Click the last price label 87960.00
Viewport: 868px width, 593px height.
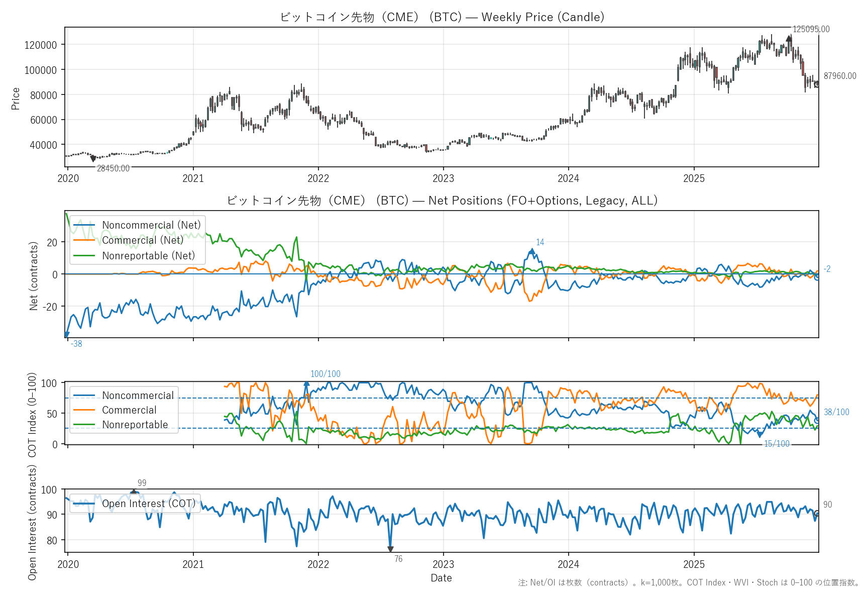840,76
